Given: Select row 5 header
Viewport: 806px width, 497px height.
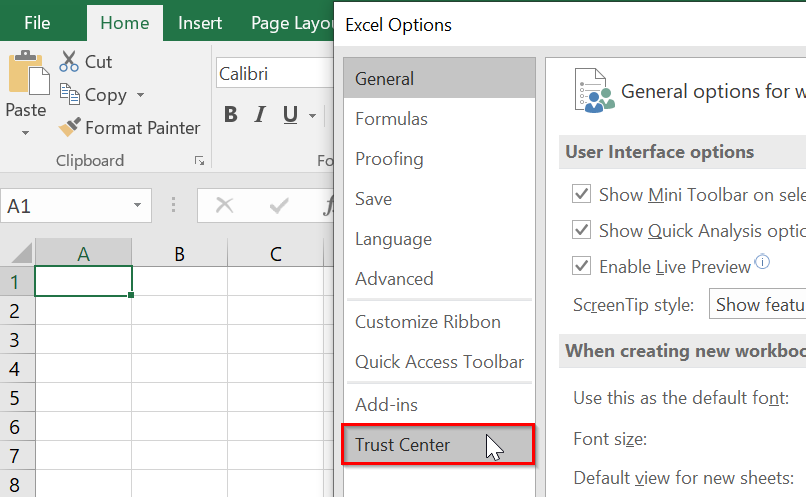Looking at the screenshot, I should [x=17, y=397].
